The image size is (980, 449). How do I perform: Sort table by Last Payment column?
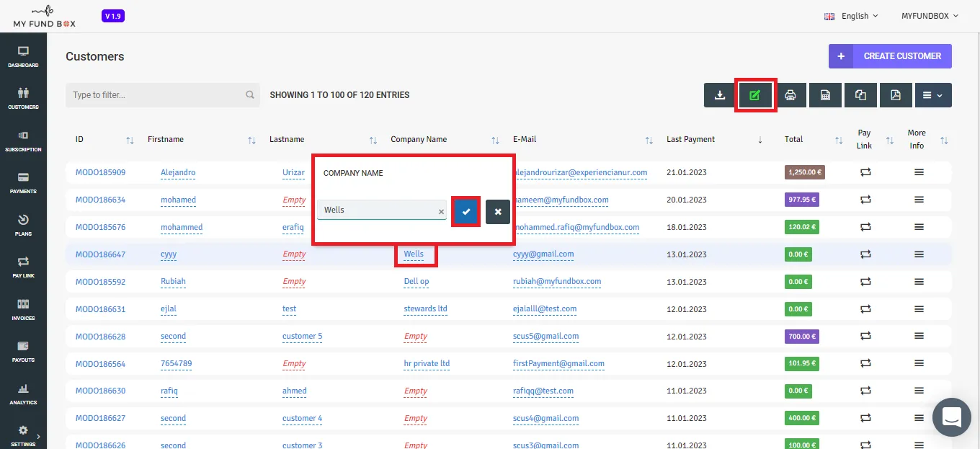pyautogui.click(x=760, y=140)
